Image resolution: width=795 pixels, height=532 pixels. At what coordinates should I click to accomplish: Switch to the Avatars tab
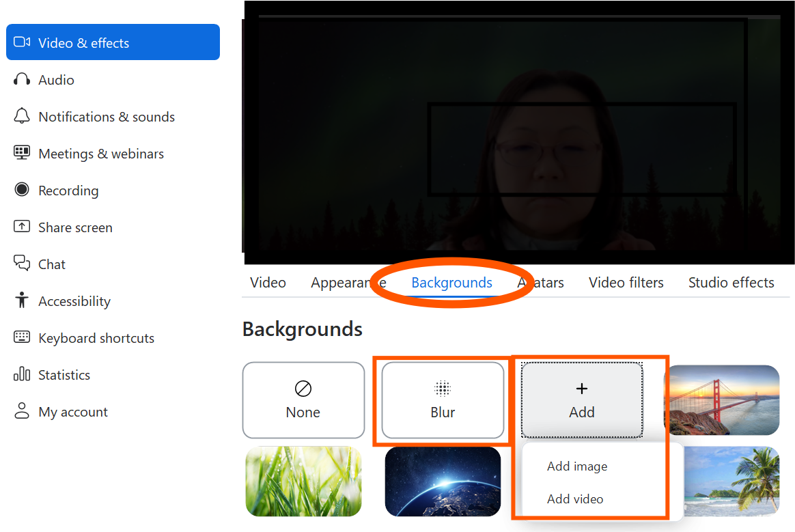[x=540, y=283]
